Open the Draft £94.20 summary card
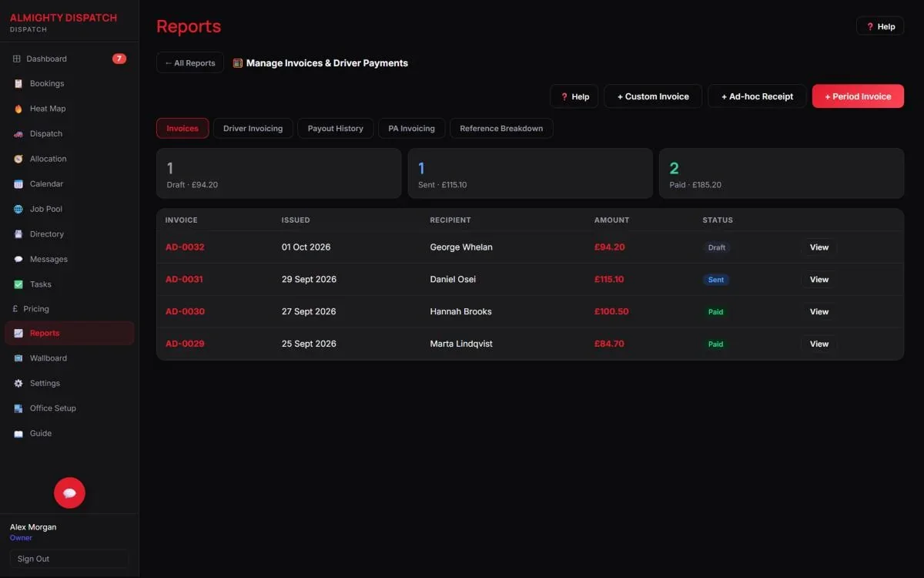 tap(279, 173)
